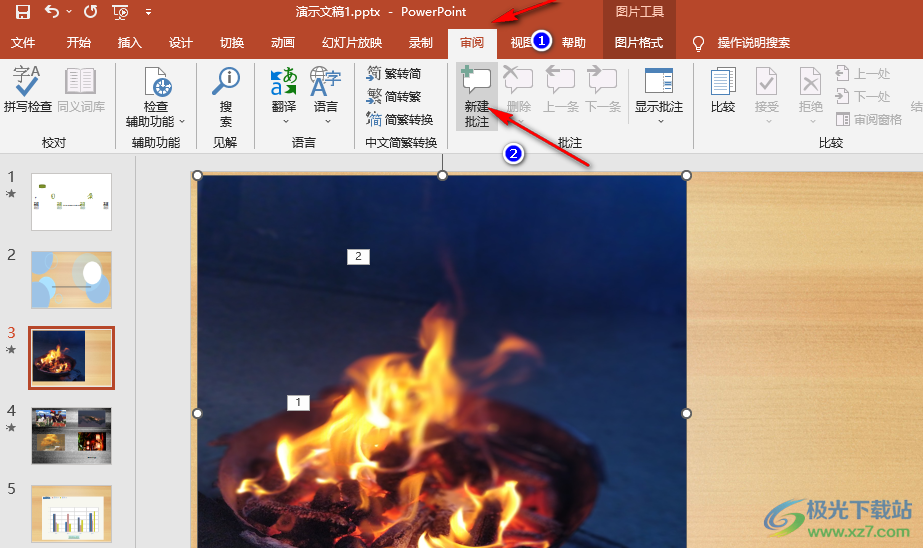Switch to the 切换 tab

(x=232, y=42)
